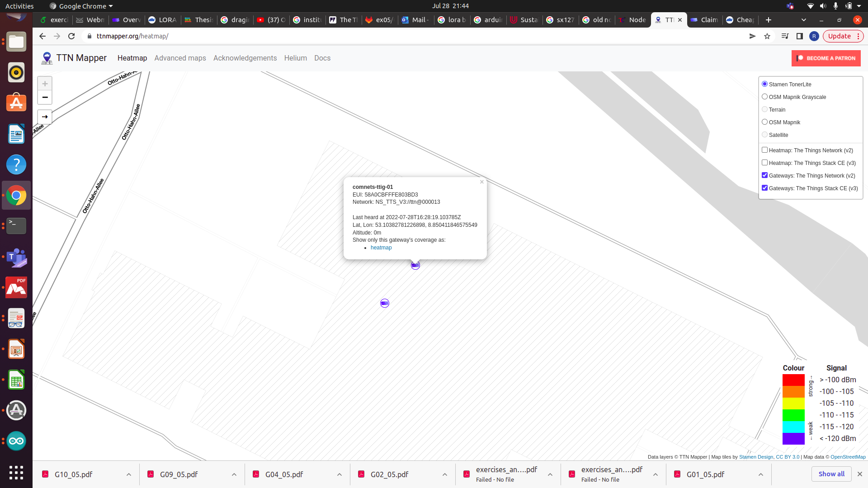Switch to the LORA browser tab

(162, 20)
